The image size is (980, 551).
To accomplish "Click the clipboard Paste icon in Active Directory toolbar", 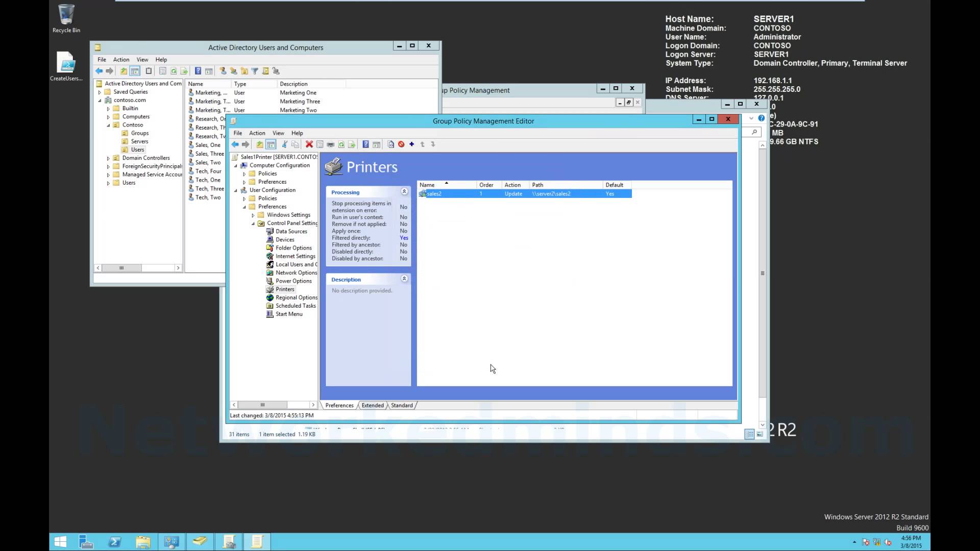I will pos(149,71).
